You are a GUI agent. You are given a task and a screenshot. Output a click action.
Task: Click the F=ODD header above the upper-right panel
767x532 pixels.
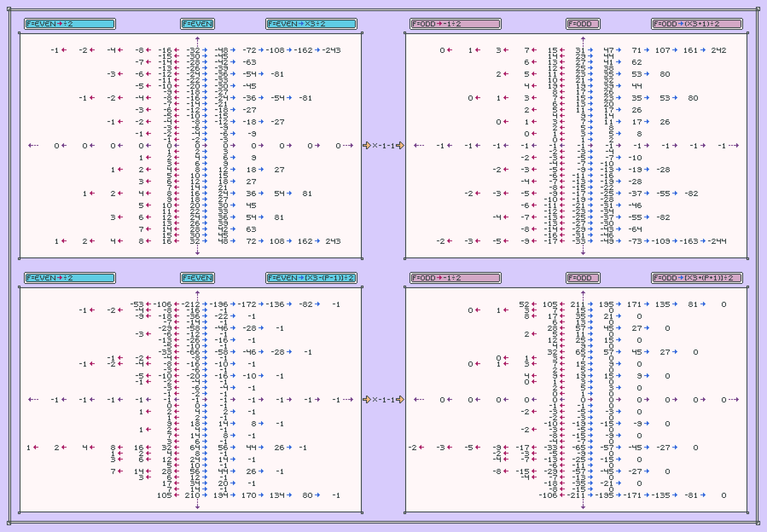583,24
